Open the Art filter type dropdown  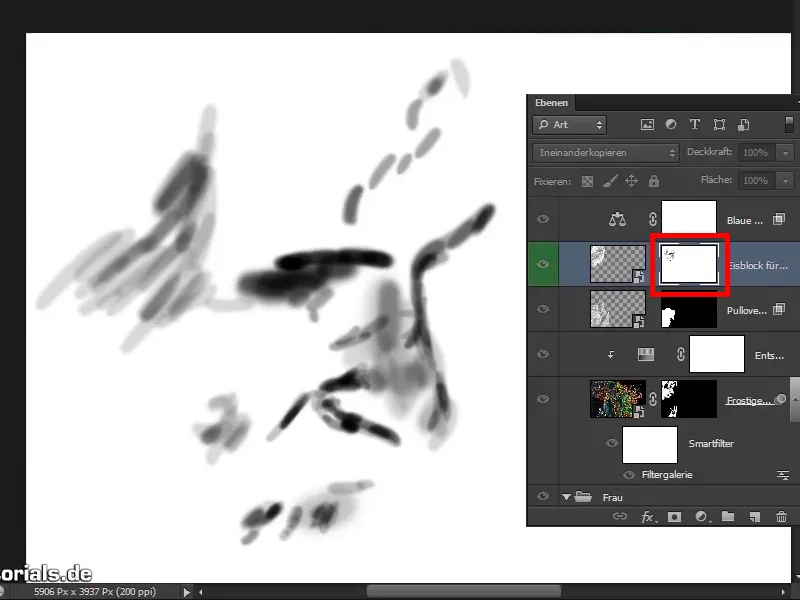pyautogui.click(x=570, y=124)
